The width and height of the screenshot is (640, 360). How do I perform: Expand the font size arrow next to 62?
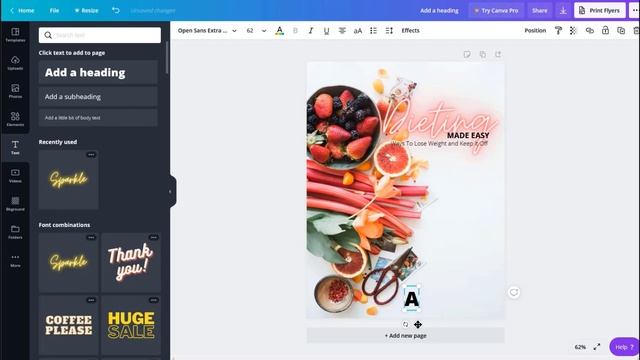[264, 31]
